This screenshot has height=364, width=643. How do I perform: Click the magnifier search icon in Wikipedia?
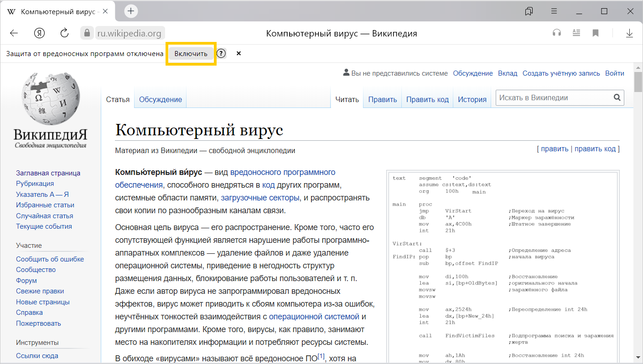click(617, 97)
